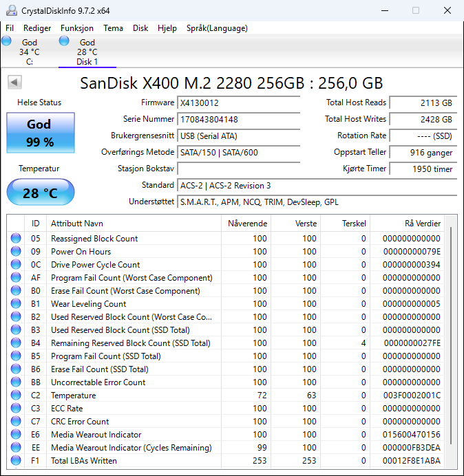Click the Attributt Navn column header
This screenshot has height=476, width=464.
tap(134, 224)
